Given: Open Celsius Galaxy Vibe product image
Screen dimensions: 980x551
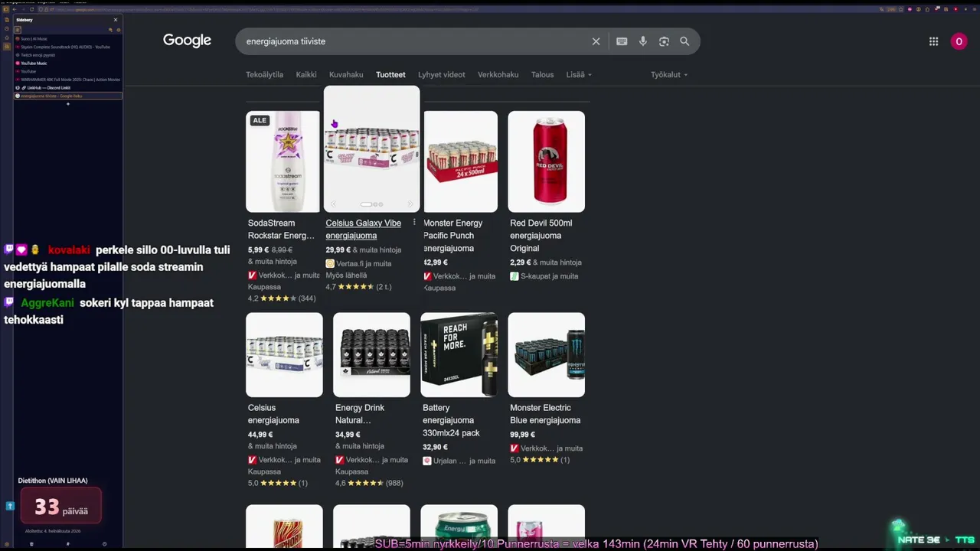Looking at the screenshot, I should coord(371,148).
